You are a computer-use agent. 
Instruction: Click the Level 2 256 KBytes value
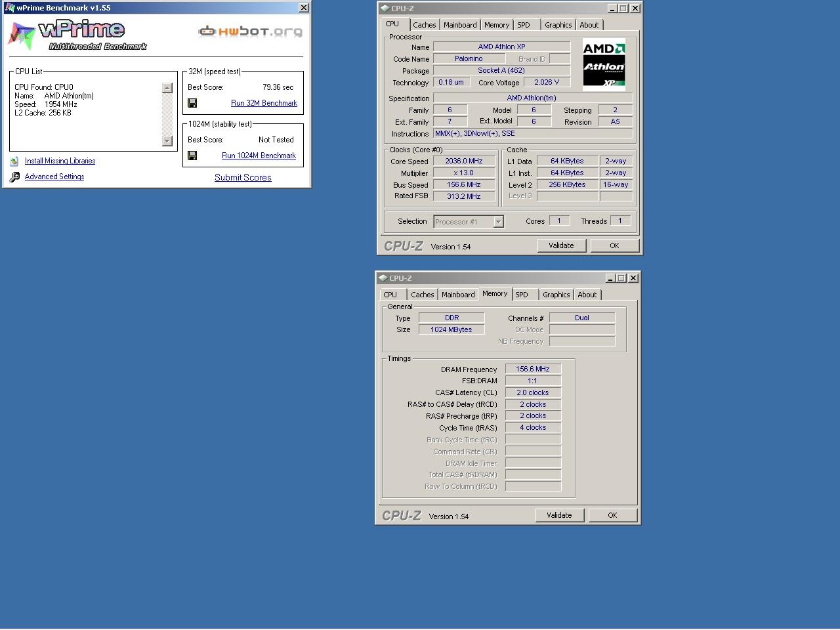[567, 185]
